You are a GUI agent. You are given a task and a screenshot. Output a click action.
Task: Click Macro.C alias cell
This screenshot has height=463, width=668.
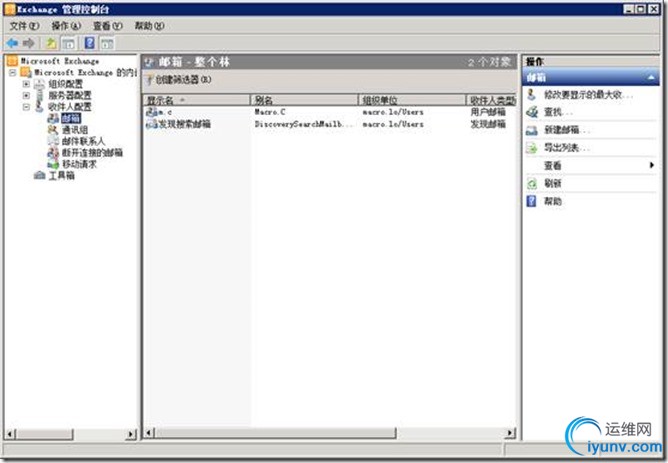[270, 112]
